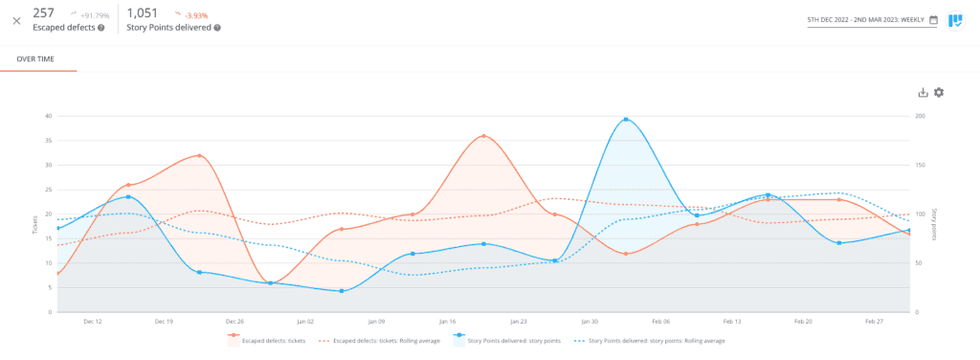Click the Escaped defects trend arrow icon
The width and height of the screenshot is (980, 360).
(74, 12)
